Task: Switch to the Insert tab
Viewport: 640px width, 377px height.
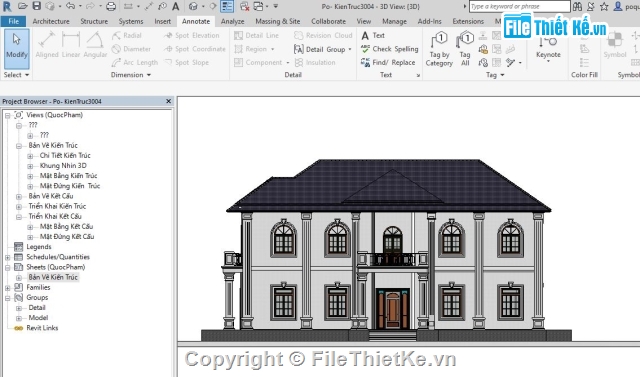Action: pos(162,21)
